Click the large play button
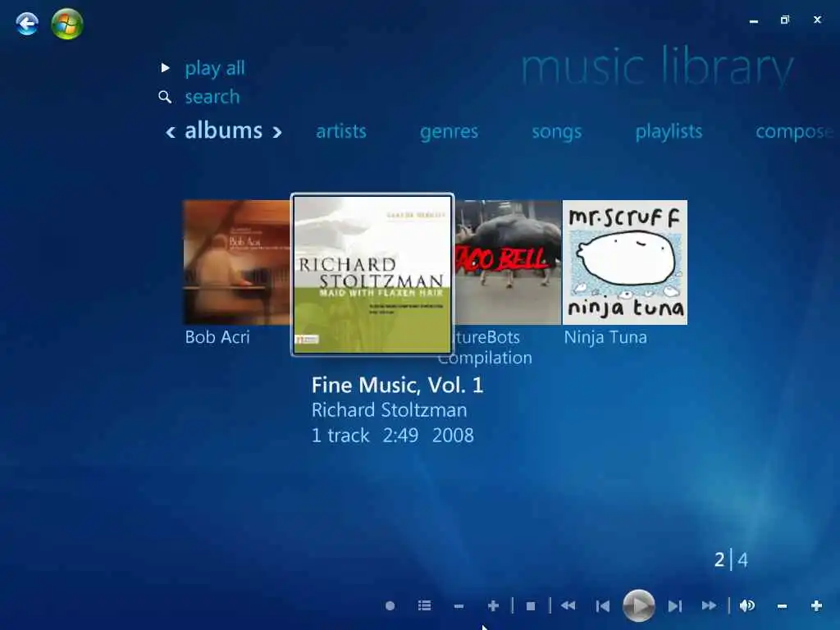The height and width of the screenshot is (630, 840). (638, 606)
